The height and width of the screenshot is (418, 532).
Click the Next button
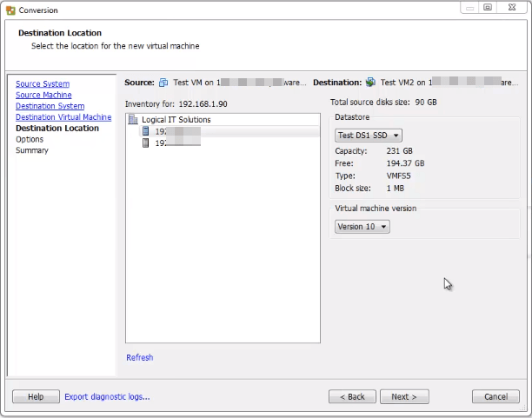coord(404,396)
